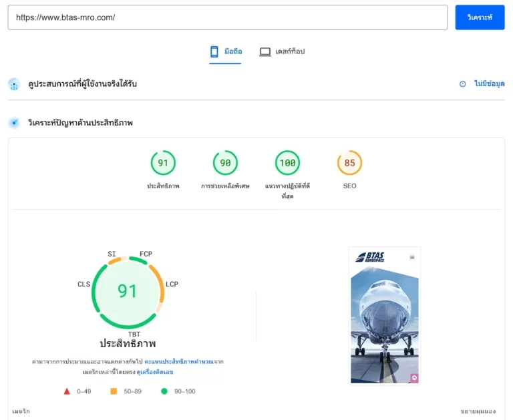
Task: Click the pink scroll-to-top icon in screenshot
Action: [414, 378]
